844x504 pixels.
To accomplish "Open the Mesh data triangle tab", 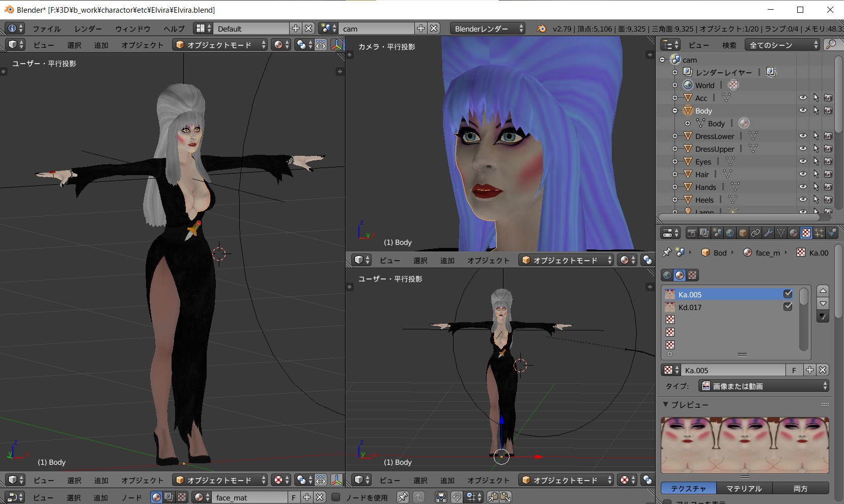I will click(x=781, y=233).
